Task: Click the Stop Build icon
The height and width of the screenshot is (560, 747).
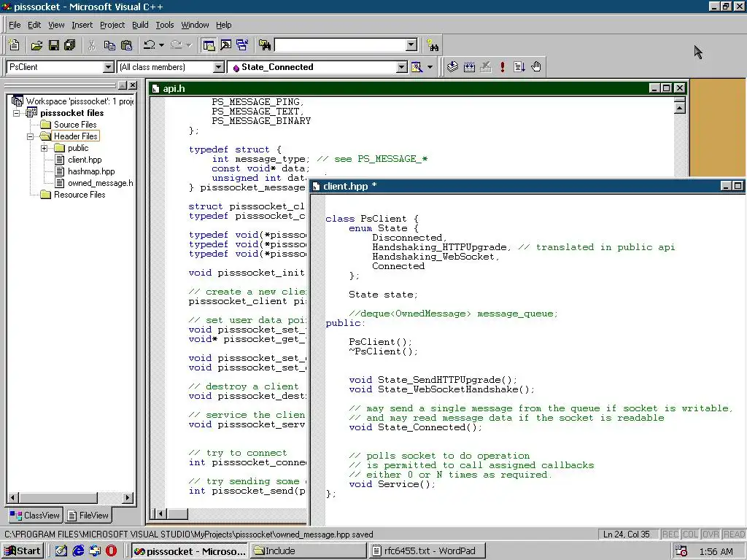Action: tap(485, 67)
